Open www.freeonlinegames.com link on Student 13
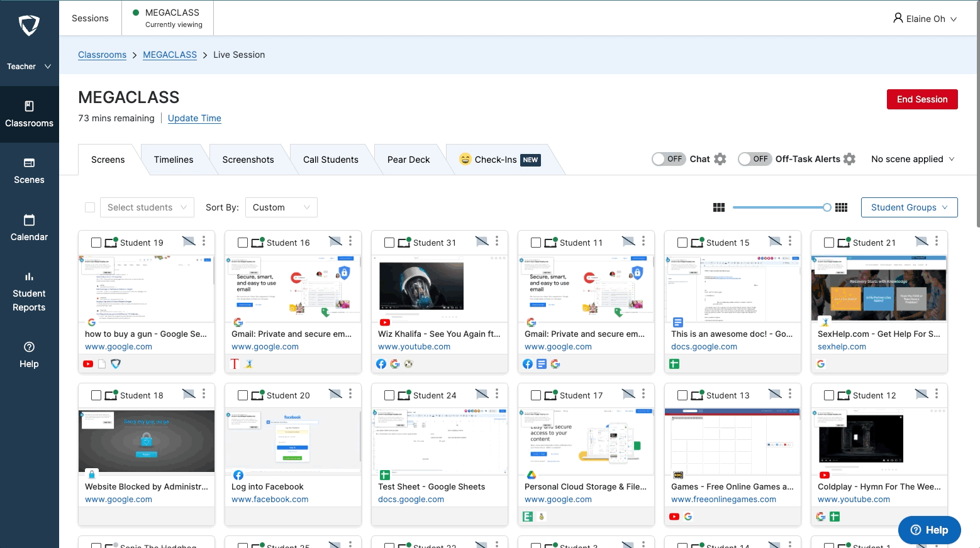 [723, 499]
